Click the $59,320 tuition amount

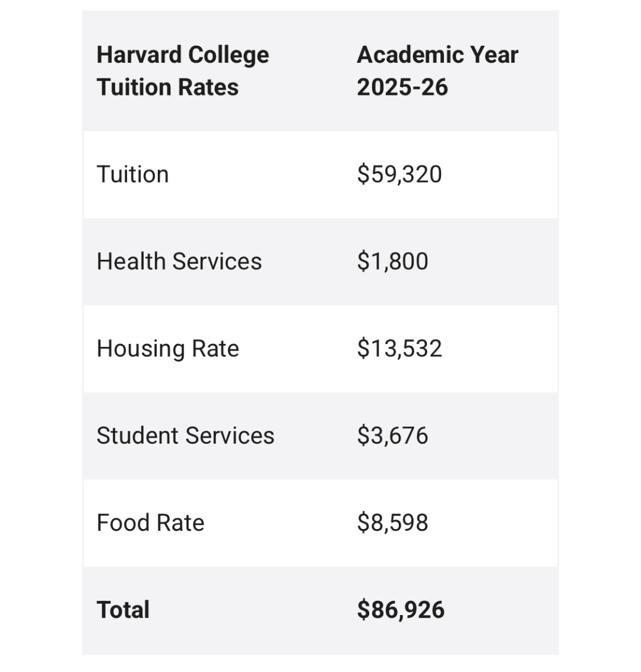(399, 174)
